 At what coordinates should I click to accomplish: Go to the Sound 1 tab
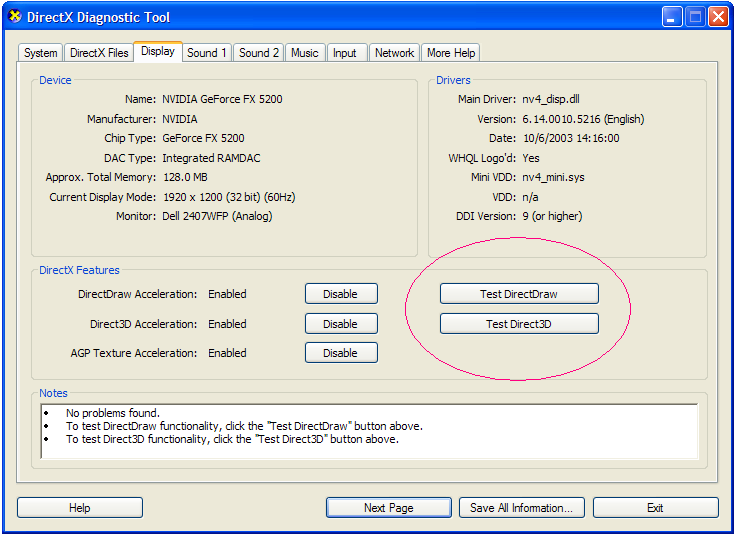tap(207, 53)
